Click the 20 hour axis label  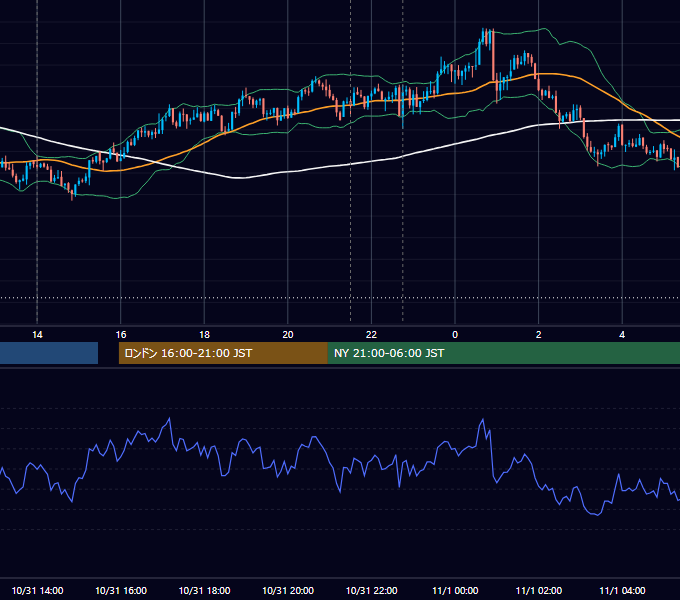pyautogui.click(x=288, y=334)
